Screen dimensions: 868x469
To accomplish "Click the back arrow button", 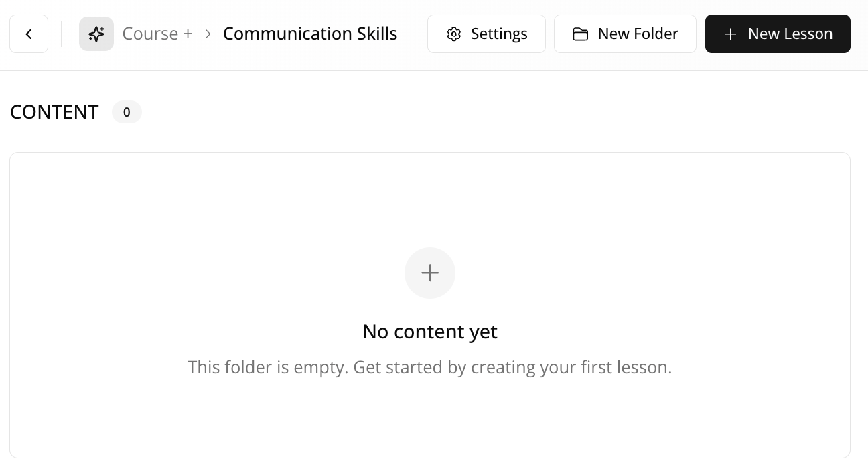I will click(x=29, y=33).
